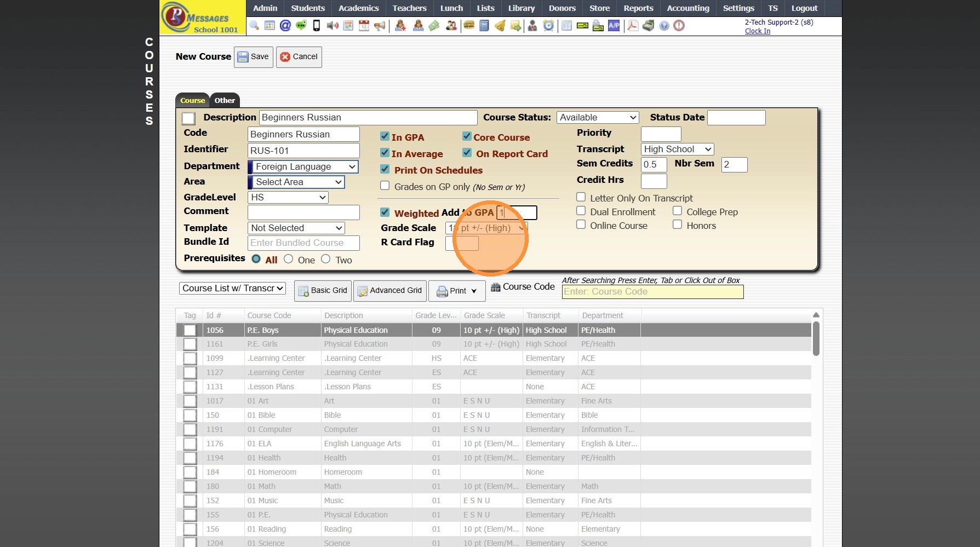Open the Course Status dropdown
The image size is (980, 547).
(x=598, y=118)
